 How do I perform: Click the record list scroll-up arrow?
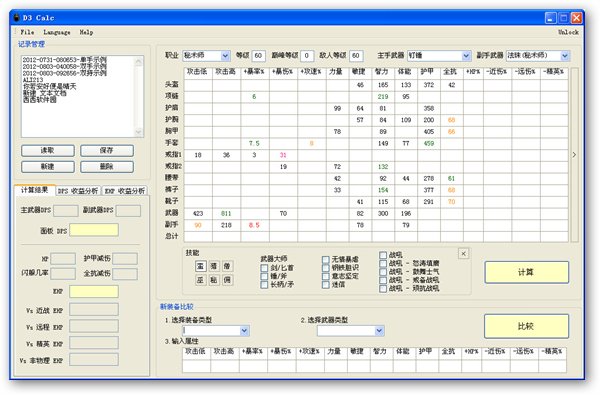[x=139, y=61]
